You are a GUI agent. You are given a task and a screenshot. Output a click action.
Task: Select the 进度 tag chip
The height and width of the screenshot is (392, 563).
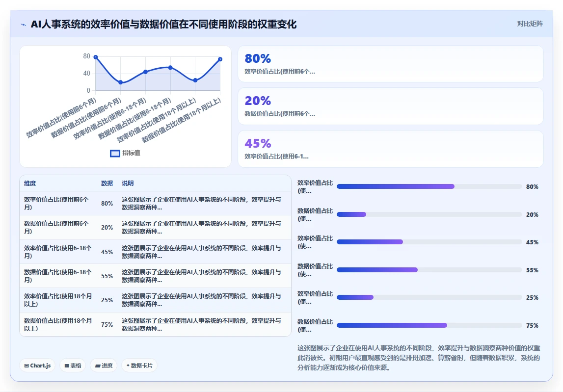(104, 366)
